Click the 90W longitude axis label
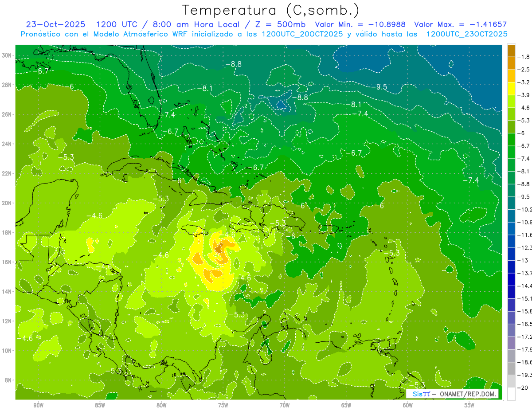 click(38, 405)
